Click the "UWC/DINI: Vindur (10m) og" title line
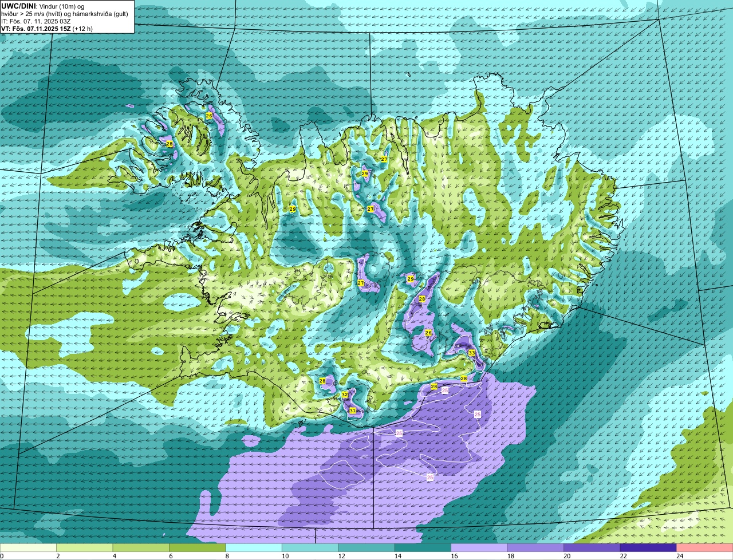 [43, 6]
